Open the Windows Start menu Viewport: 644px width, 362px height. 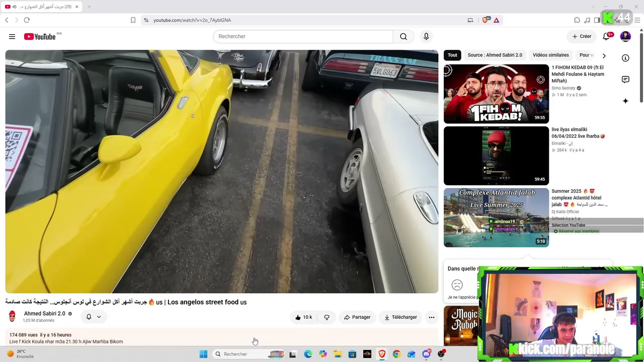pos(203,354)
